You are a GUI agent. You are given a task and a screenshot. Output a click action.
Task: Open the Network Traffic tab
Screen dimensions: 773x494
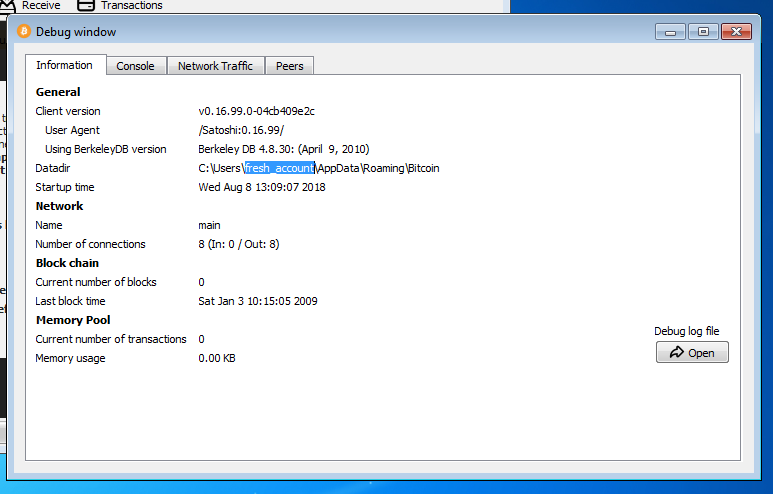pyautogui.click(x=215, y=66)
